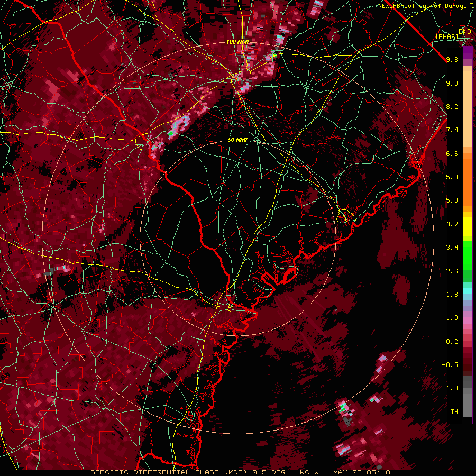Screen dimensions: 476x476
Task: Pick the peach segment of the color bar
Action: click(x=467, y=108)
